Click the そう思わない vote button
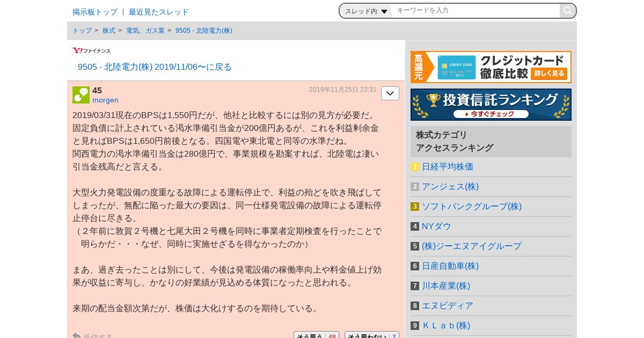644x338 pixels. [x=372, y=336]
